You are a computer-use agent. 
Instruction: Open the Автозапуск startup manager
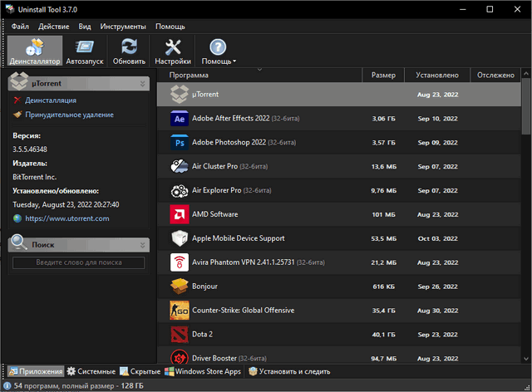[x=86, y=51]
